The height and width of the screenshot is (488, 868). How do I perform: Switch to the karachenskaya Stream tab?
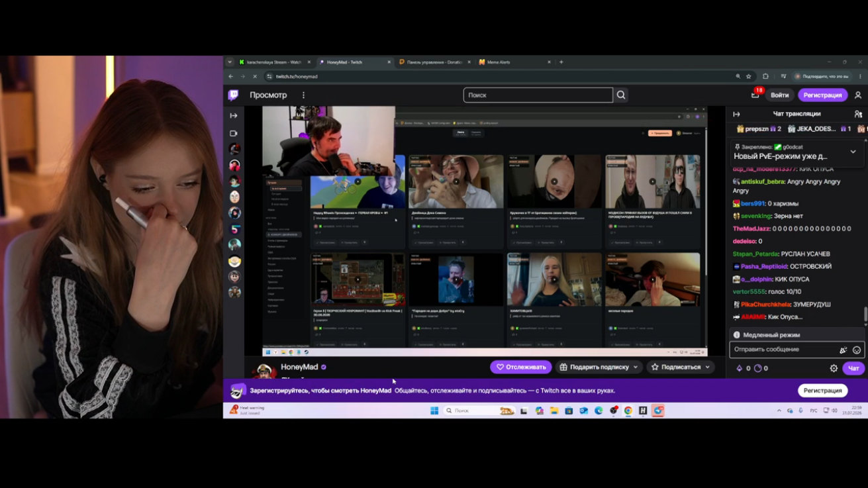[274, 62]
